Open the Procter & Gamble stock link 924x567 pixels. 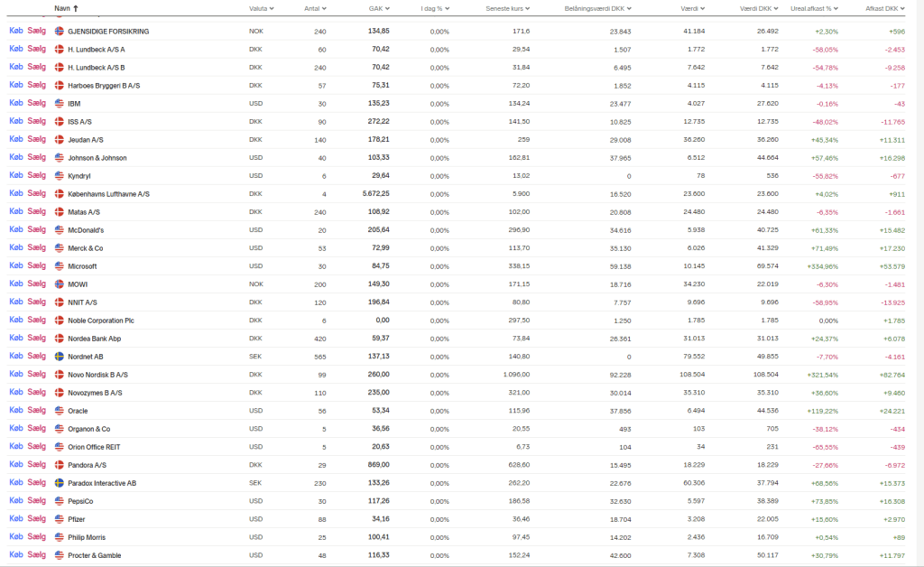click(x=95, y=554)
